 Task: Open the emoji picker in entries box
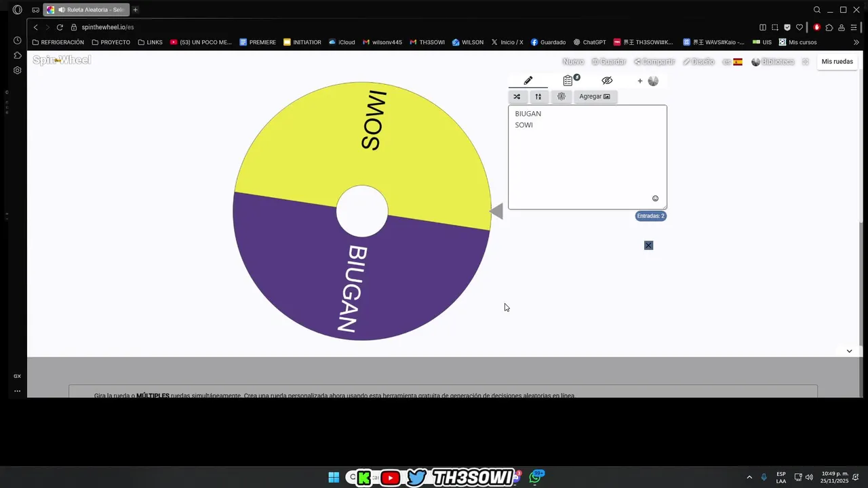click(655, 199)
